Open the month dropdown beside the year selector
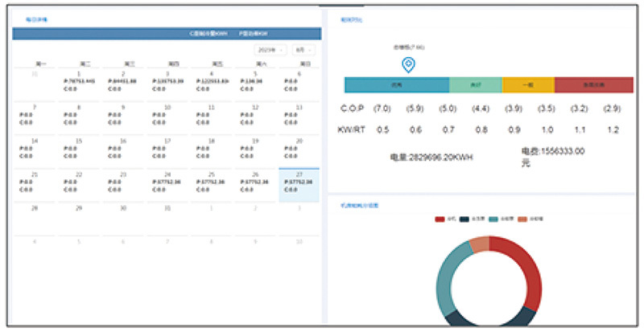This screenshot has width=644, height=332. [x=303, y=50]
